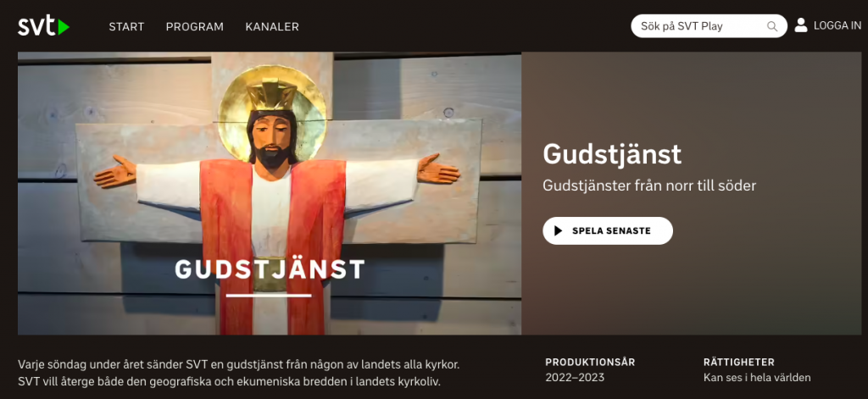Click the play triangle inside Spela Senaste
This screenshot has height=399, width=868.
coord(558,230)
